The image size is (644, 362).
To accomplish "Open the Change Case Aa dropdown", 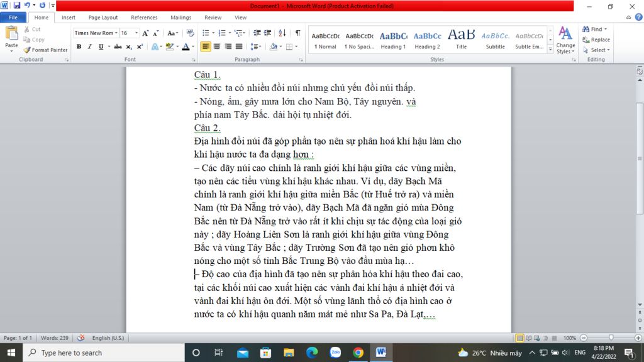I will click(172, 33).
